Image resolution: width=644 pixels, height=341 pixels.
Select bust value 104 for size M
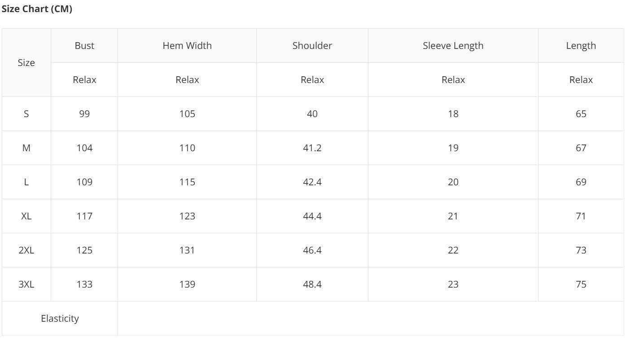[84, 148]
